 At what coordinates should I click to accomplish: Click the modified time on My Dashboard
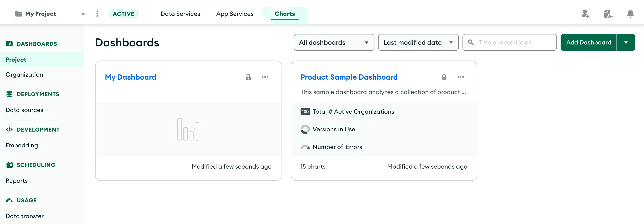click(x=232, y=166)
